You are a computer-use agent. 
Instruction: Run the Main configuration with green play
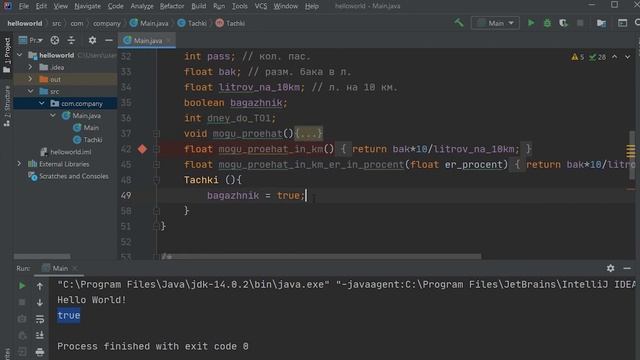click(x=531, y=23)
